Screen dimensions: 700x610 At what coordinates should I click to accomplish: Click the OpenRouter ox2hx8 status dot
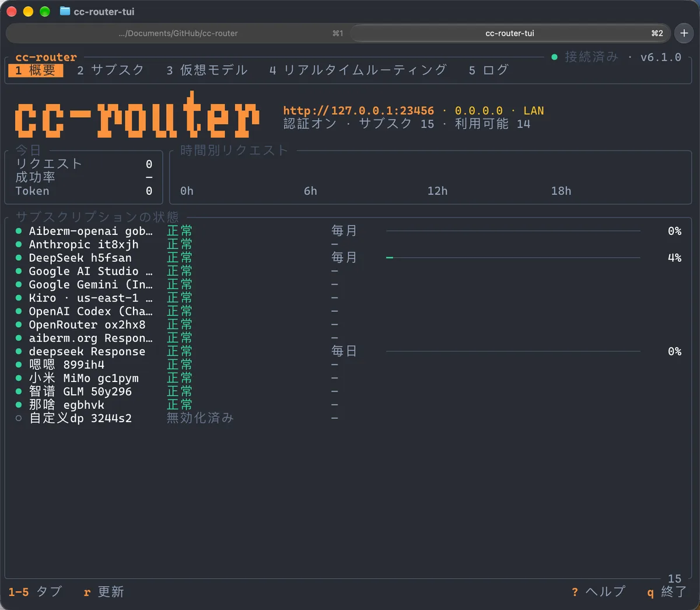[19, 325]
